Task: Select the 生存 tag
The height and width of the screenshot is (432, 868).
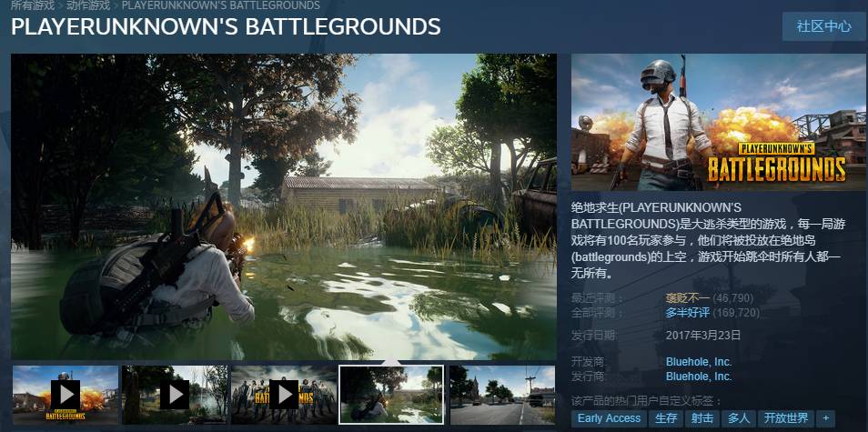Action: [x=666, y=418]
